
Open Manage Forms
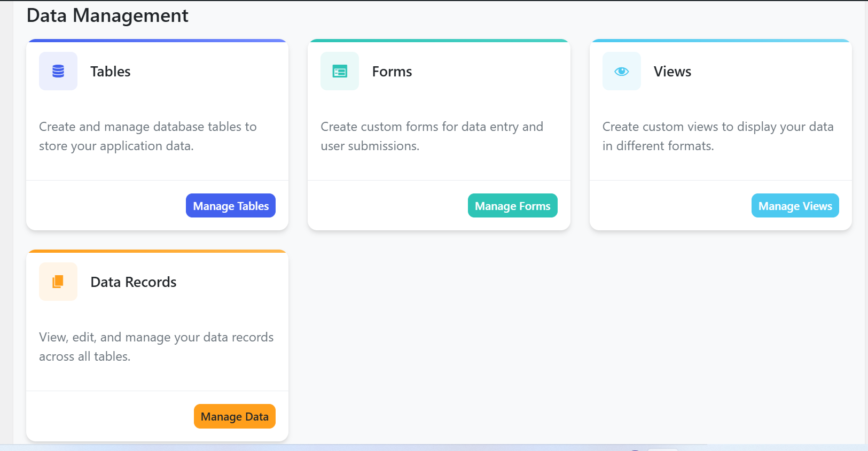click(513, 206)
